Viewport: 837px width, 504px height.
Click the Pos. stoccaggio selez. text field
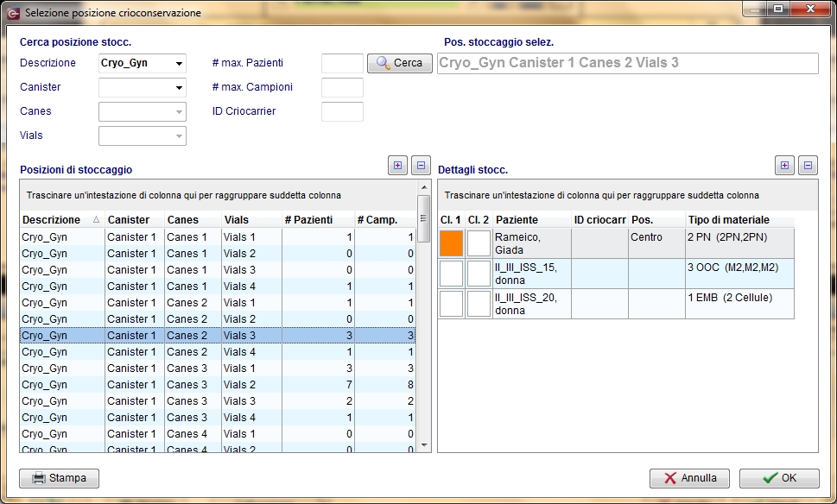[x=627, y=63]
